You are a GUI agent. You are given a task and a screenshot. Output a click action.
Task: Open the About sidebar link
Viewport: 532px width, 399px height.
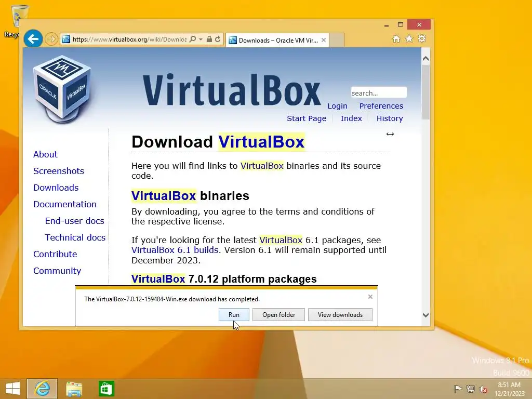point(46,154)
